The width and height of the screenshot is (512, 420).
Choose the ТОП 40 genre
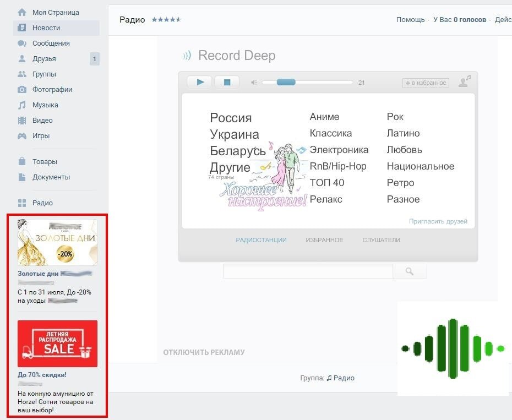pyautogui.click(x=327, y=183)
